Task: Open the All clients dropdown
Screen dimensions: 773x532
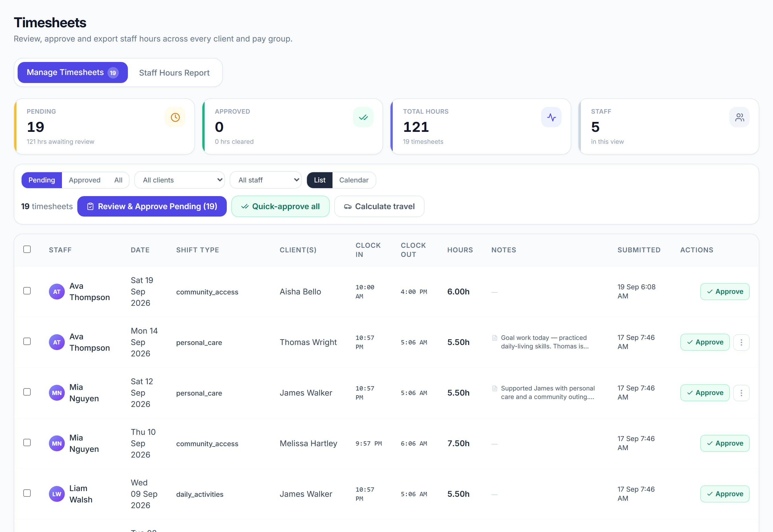Action: click(179, 180)
